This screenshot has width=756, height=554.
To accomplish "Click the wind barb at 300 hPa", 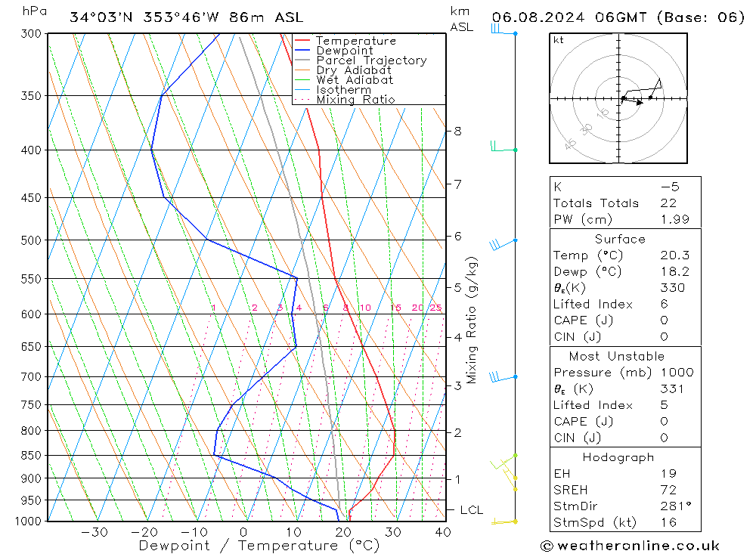I will click(503, 30).
